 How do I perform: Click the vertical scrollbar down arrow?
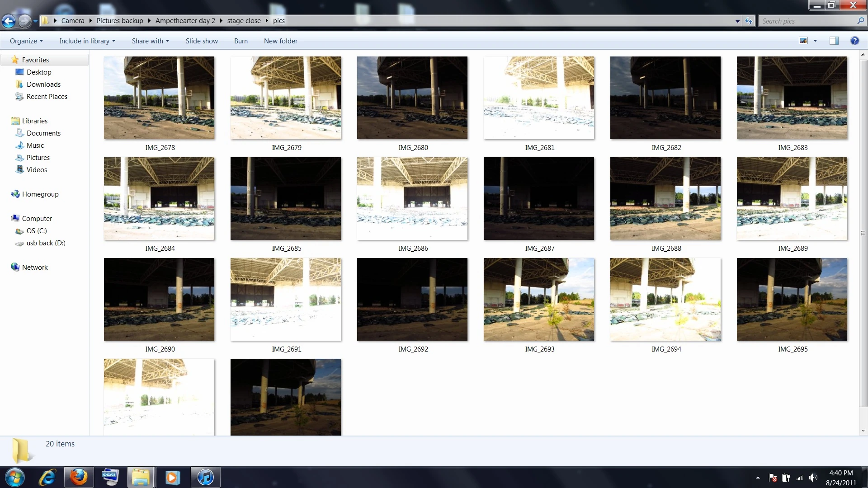click(863, 431)
